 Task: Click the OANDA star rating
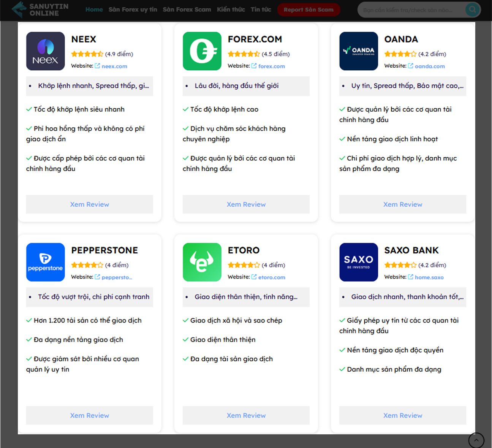point(400,54)
